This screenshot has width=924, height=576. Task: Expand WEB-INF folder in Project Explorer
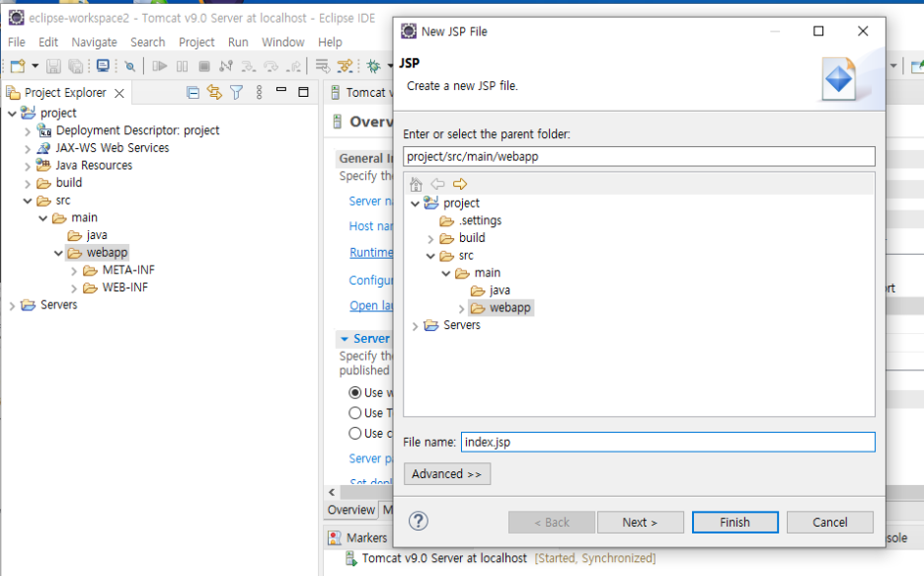pos(74,288)
